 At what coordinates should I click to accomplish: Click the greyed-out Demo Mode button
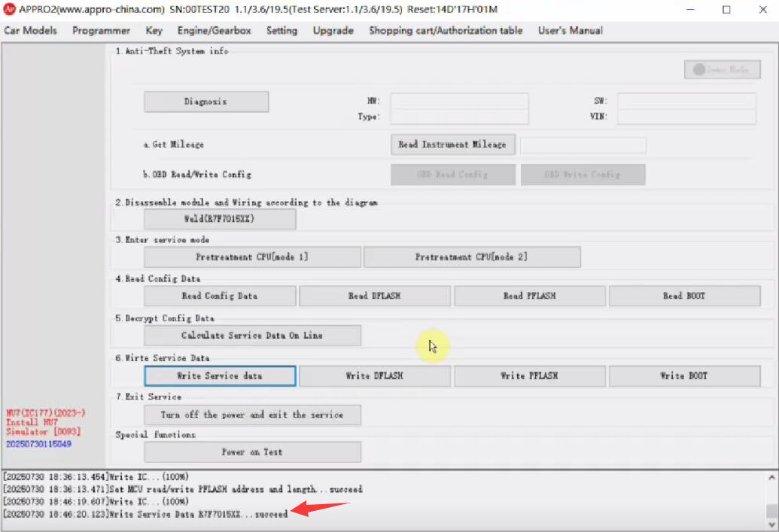pyautogui.click(x=723, y=69)
